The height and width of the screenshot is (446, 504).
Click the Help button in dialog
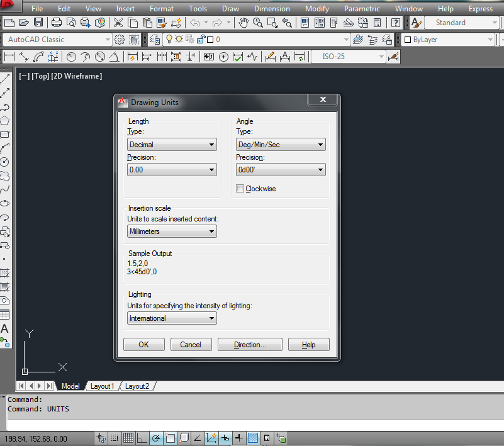tap(308, 345)
